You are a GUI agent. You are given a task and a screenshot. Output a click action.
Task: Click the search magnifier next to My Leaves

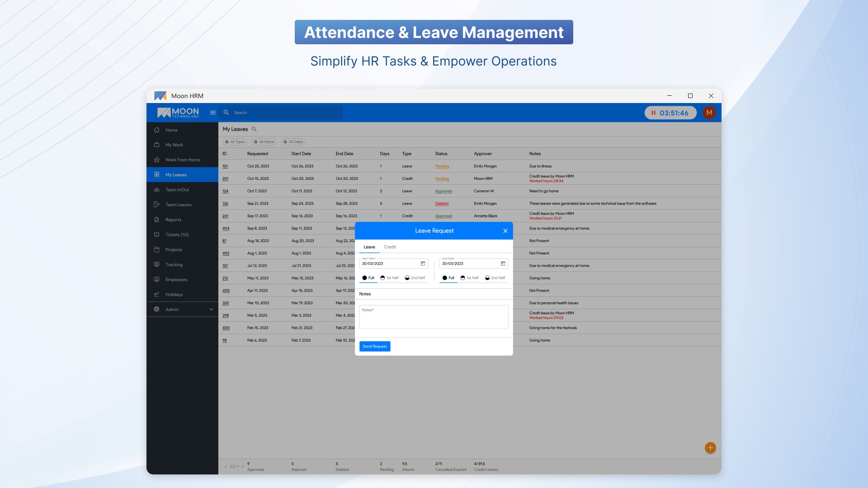tap(254, 129)
